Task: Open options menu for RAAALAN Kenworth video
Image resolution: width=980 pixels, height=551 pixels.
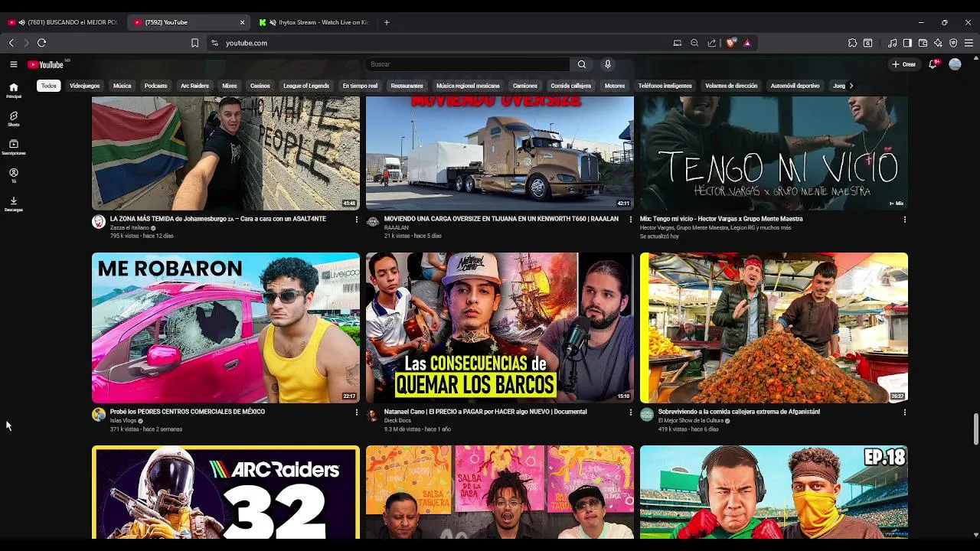Action: pyautogui.click(x=631, y=219)
